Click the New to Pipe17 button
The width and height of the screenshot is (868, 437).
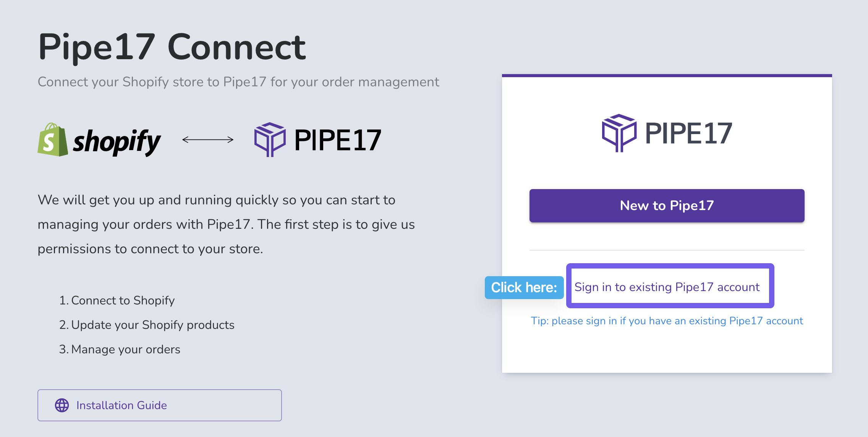[667, 206]
